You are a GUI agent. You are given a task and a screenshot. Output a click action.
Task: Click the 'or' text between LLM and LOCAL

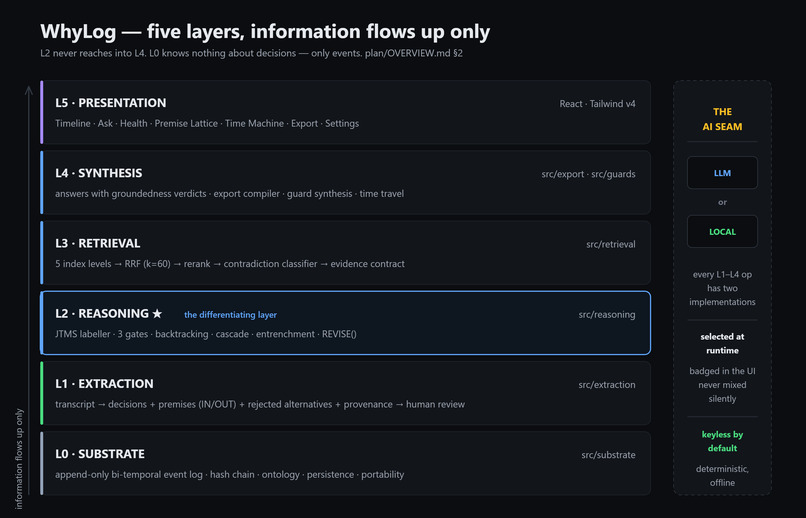pos(722,202)
